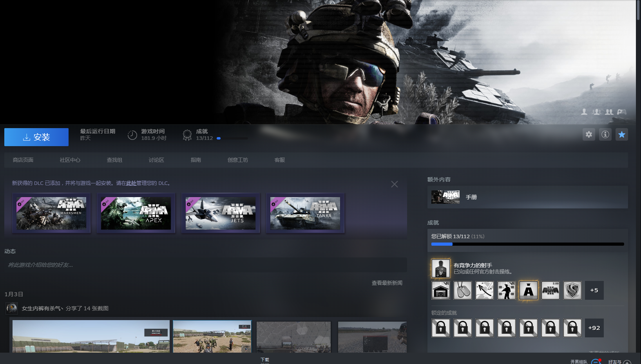
Task: Click the 将此游戏介绍给您的好友 input field
Action: tap(206, 265)
